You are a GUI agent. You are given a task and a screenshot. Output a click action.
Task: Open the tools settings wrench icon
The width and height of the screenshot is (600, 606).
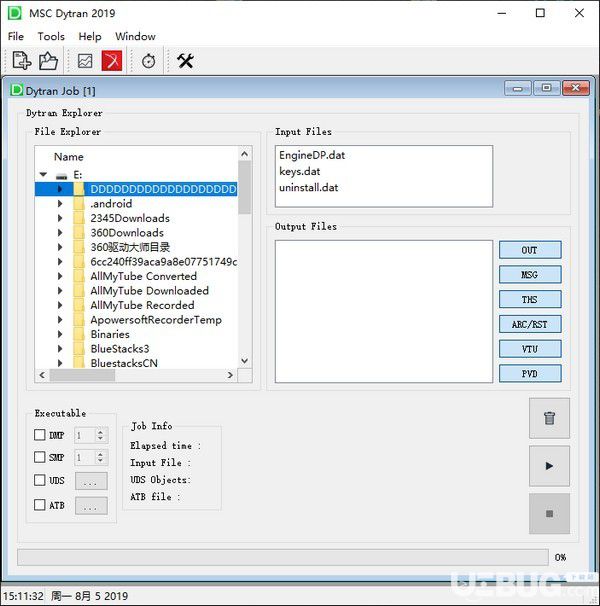pyautogui.click(x=185, y=61)
